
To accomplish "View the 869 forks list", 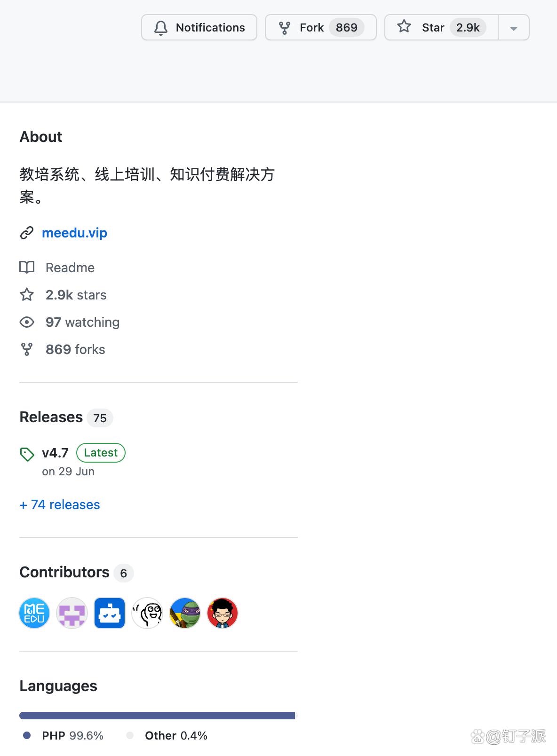I will 75,349.
